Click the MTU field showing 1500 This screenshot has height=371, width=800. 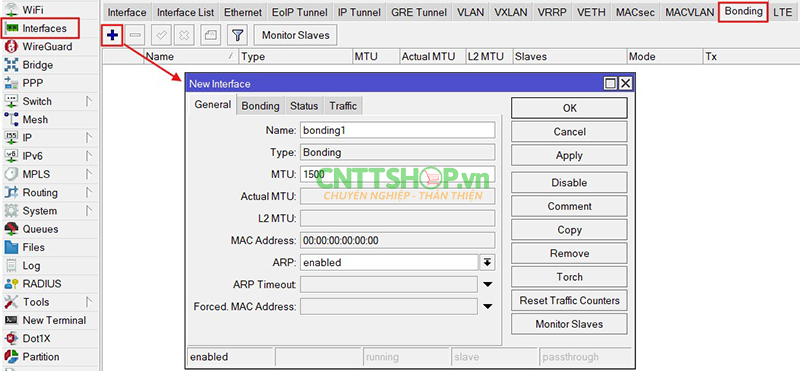pos(397,174)
